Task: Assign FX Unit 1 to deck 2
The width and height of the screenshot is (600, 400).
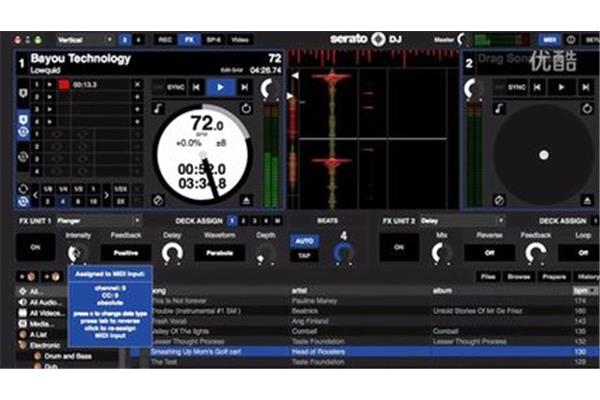Action: (243, 221)
